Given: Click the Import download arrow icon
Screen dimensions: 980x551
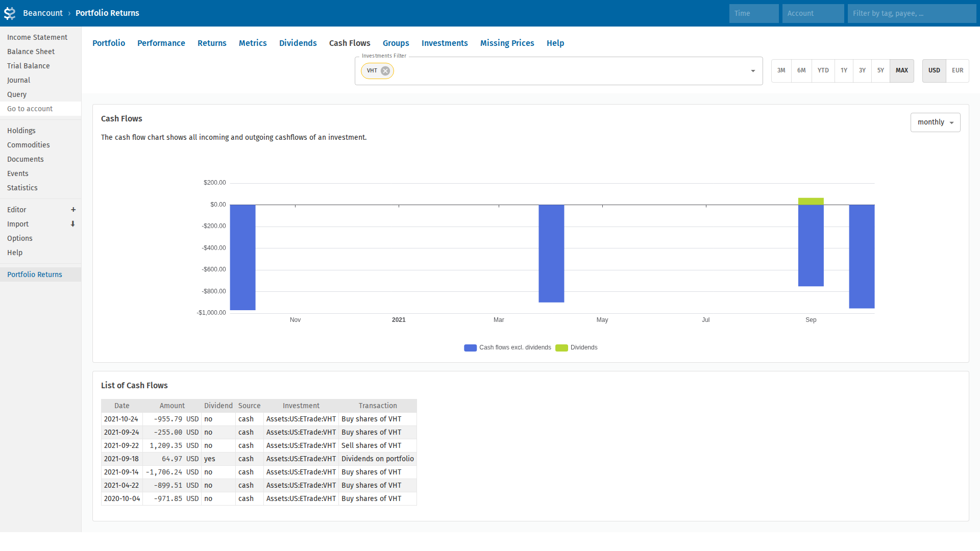Looking at the screenshot, I should [73, 224].
